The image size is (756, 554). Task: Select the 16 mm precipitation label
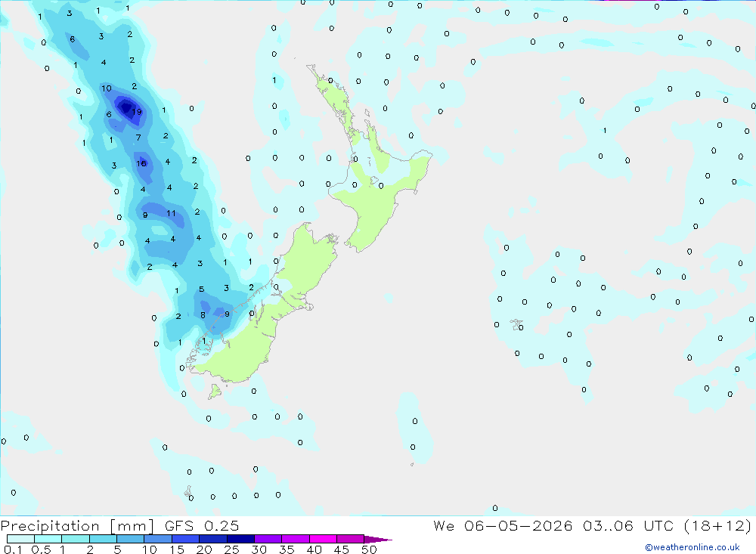point(141,163)
